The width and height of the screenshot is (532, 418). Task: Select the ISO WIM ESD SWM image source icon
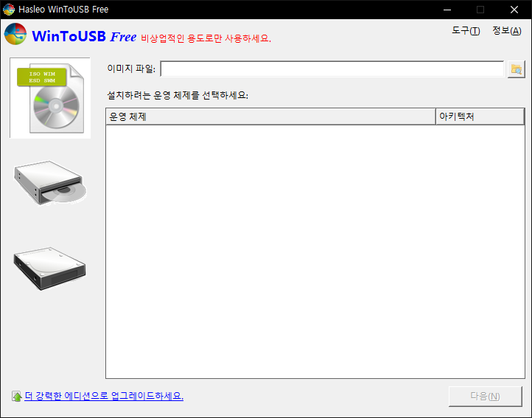[50, 98]
